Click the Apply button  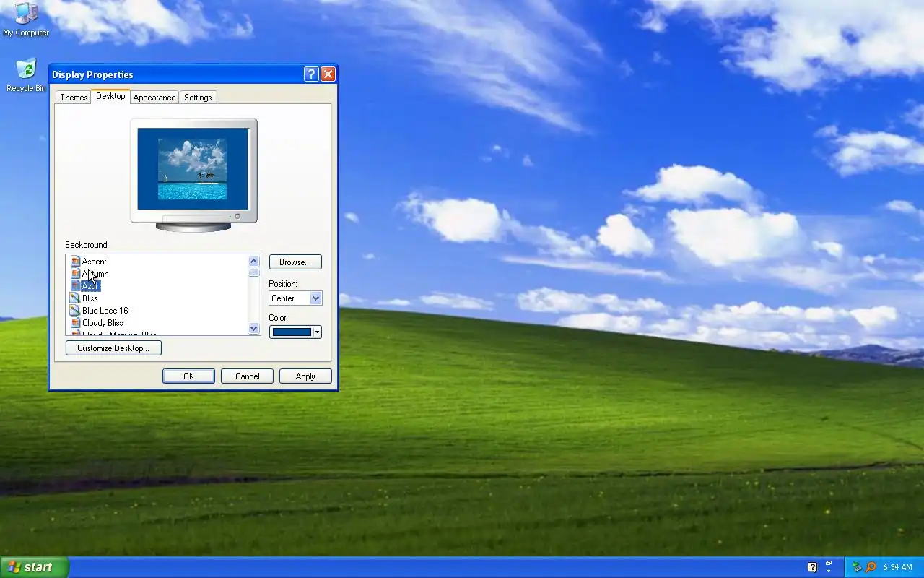coord(305,376)
